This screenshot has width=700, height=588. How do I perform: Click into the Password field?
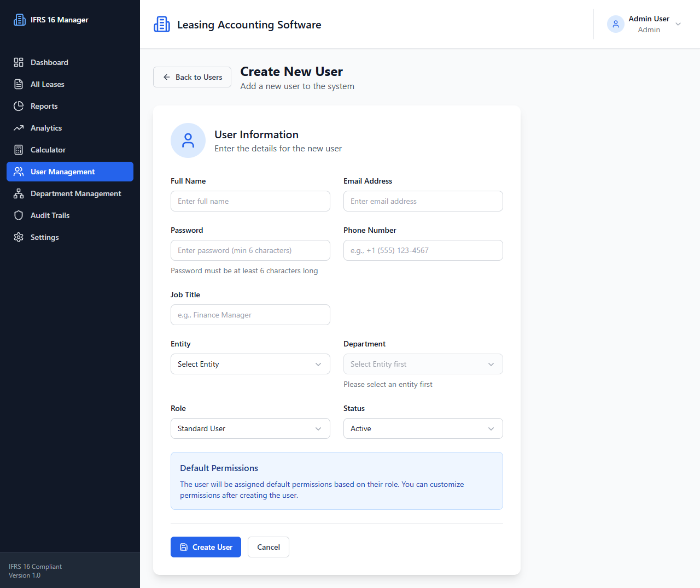(x=250, y=250)
